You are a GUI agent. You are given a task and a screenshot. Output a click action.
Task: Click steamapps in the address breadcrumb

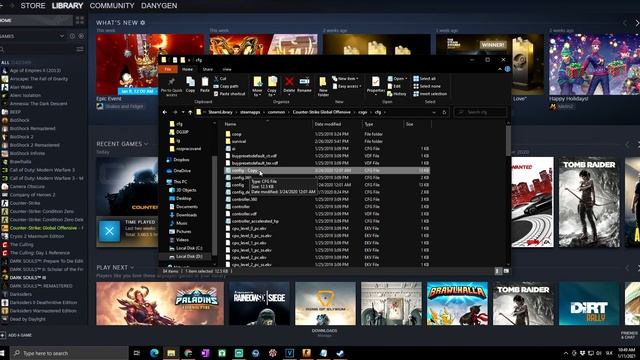[x=250, y=112]
